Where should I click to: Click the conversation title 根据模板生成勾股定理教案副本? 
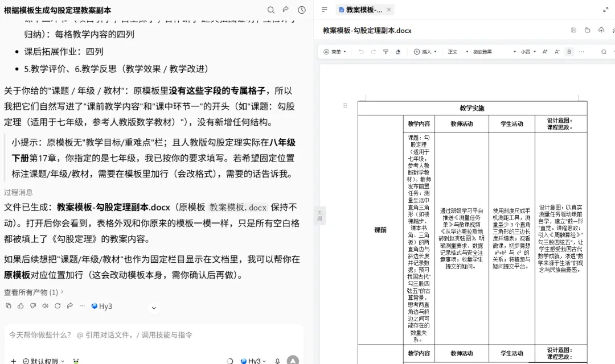pyautogui.click(x=58, y=10)
